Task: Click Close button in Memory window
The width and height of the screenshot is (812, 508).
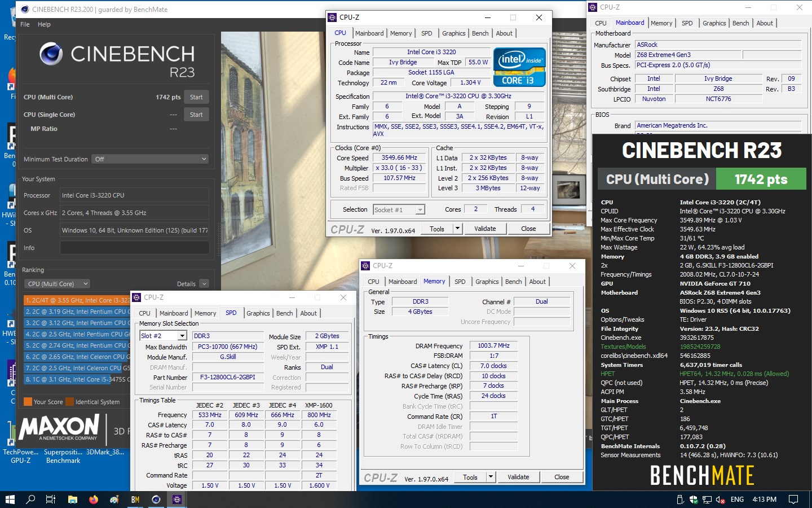Action: (562, 477)
